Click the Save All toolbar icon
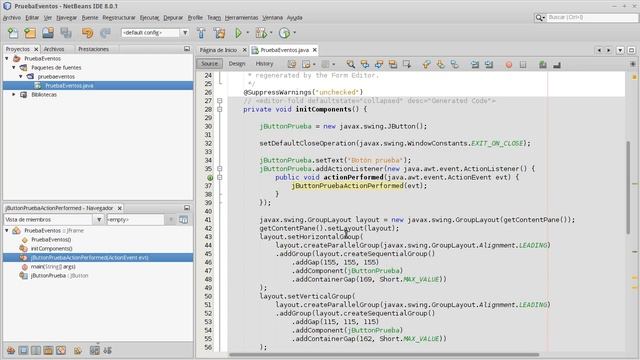The height and width of the screenshot is (360, 640). click(x=66, y=33)
